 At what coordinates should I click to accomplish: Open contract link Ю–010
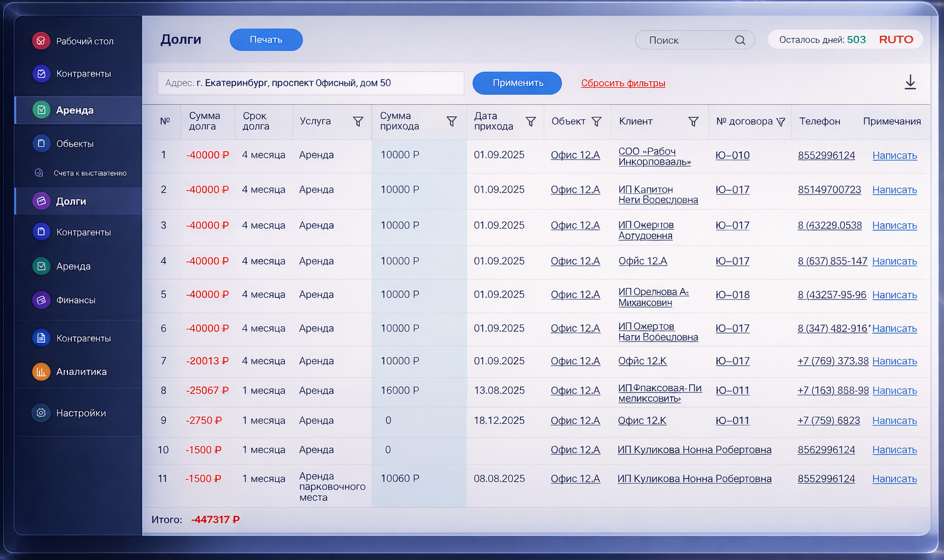(x=732, y=155)
